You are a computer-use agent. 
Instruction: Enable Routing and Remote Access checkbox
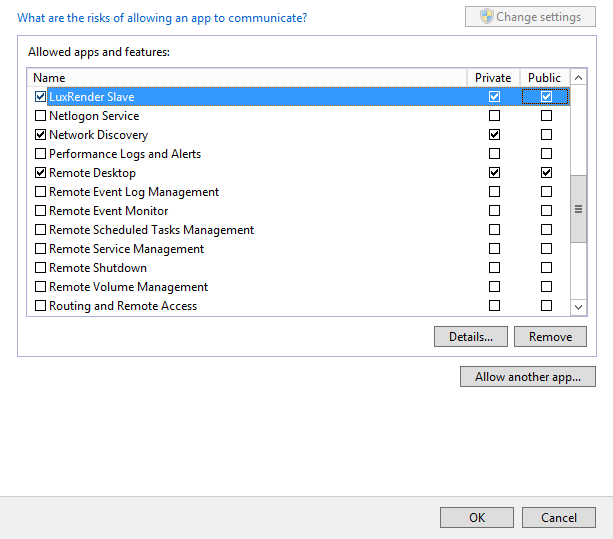[40, 306]
